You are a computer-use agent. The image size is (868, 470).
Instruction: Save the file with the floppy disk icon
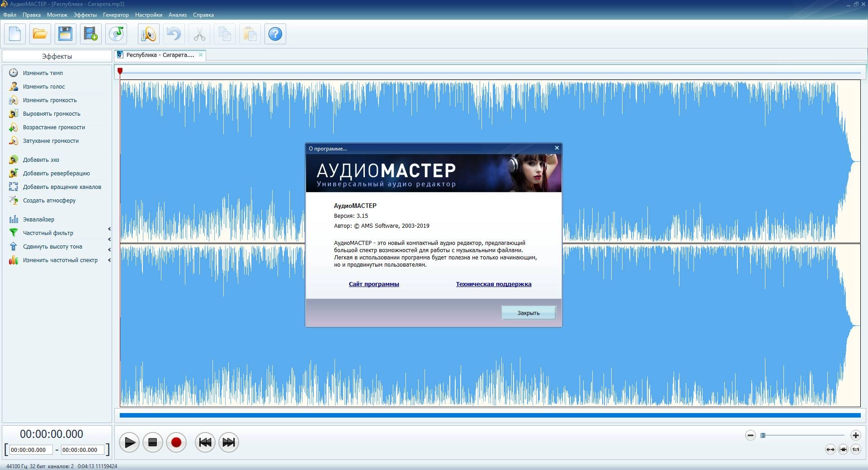pos(66,34)
